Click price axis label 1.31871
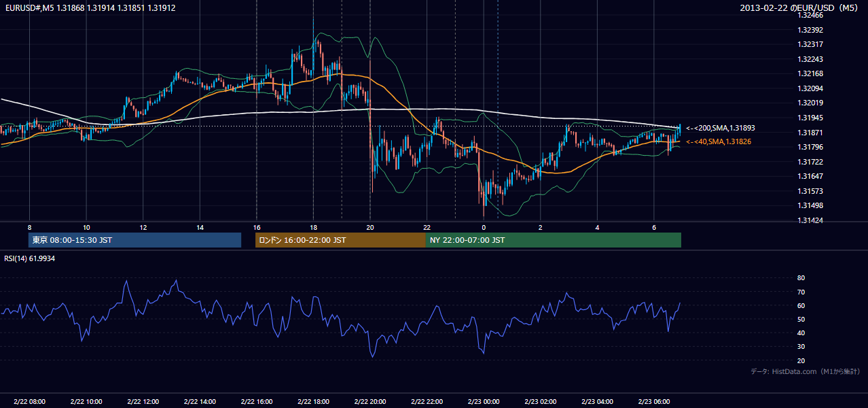 (810, 133)
